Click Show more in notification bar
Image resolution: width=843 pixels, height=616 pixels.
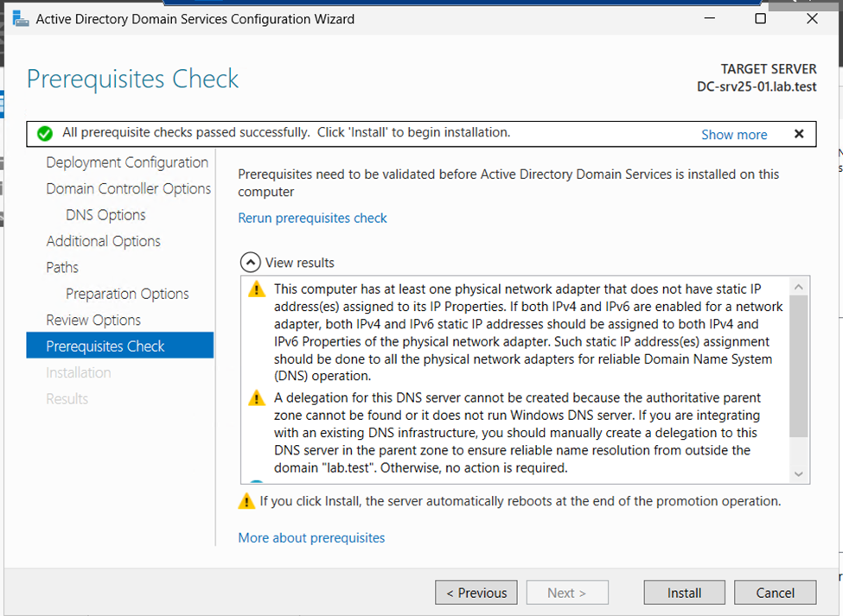coord(734,134)
